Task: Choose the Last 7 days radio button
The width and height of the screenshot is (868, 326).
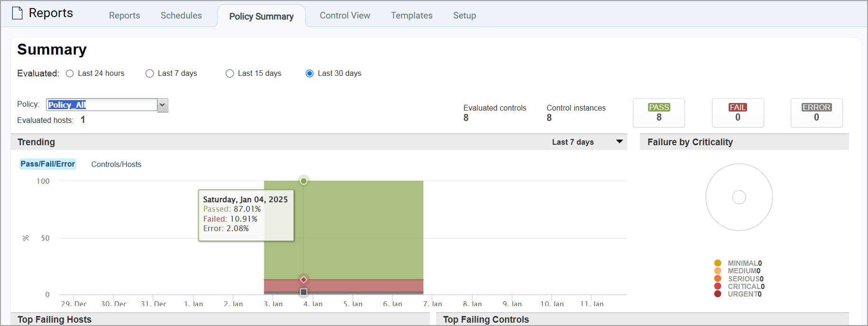Action: pos(150,74)
